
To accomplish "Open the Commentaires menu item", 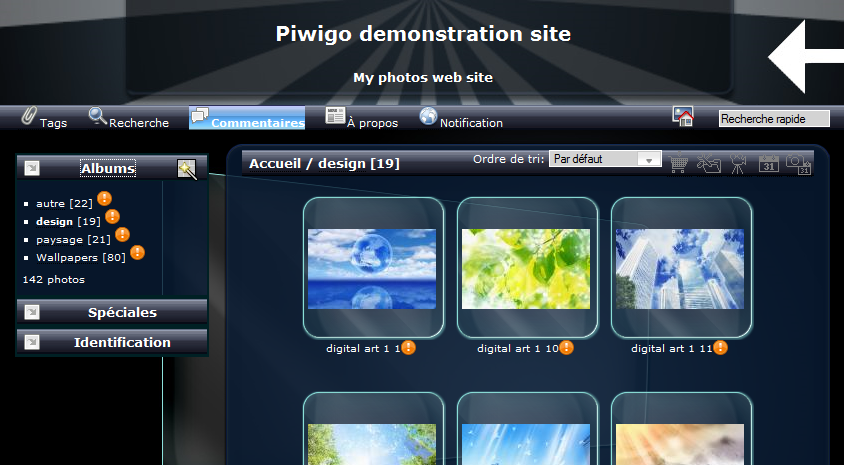I will pyautogui.click(x=247, y=119).
